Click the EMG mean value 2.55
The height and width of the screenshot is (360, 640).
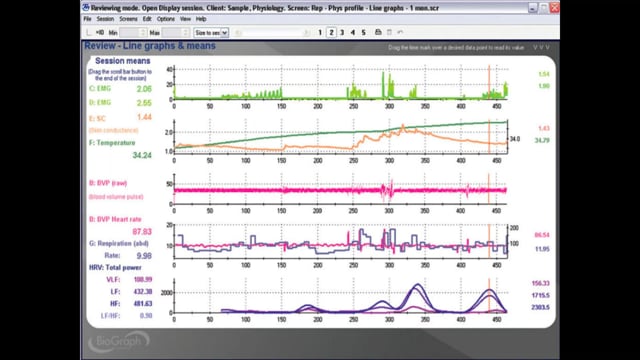(144, 103)
